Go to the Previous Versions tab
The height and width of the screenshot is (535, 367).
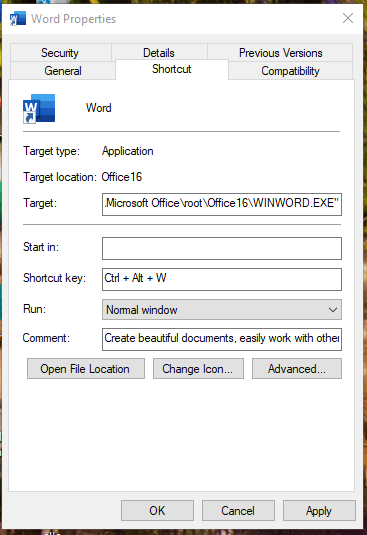(x=280, y=53)
